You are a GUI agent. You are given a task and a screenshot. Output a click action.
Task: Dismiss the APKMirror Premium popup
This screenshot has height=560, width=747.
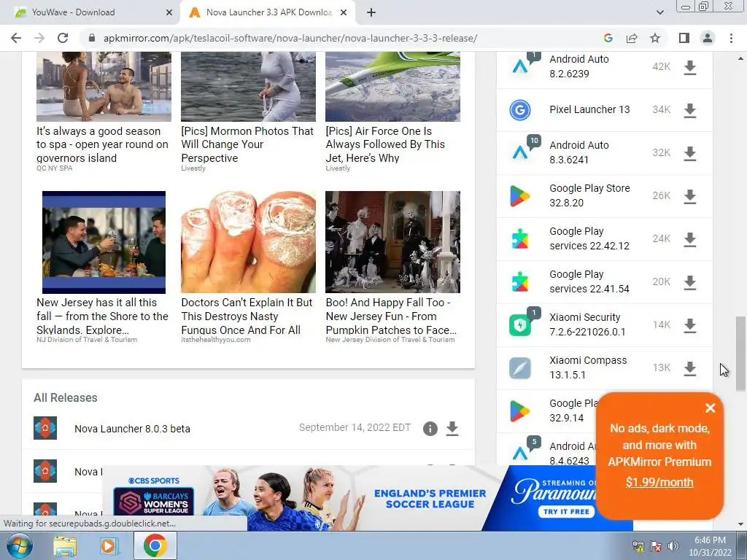(711, 408)
